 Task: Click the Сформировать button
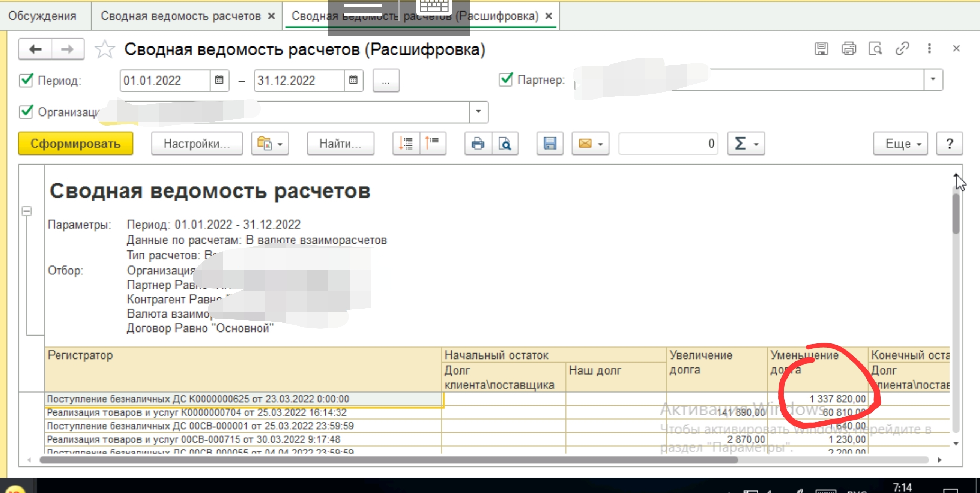pyautogui.click(x=75, y=144)
